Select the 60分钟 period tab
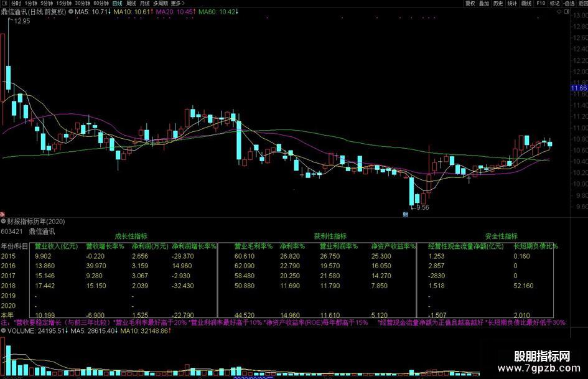The width and height of the screenshot is (588, 379). point(101,3)
